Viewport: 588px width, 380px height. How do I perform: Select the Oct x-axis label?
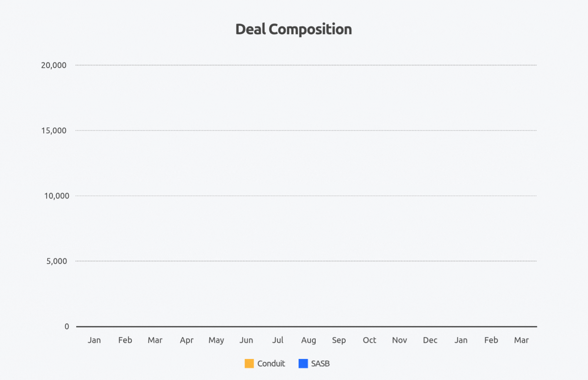369,340
